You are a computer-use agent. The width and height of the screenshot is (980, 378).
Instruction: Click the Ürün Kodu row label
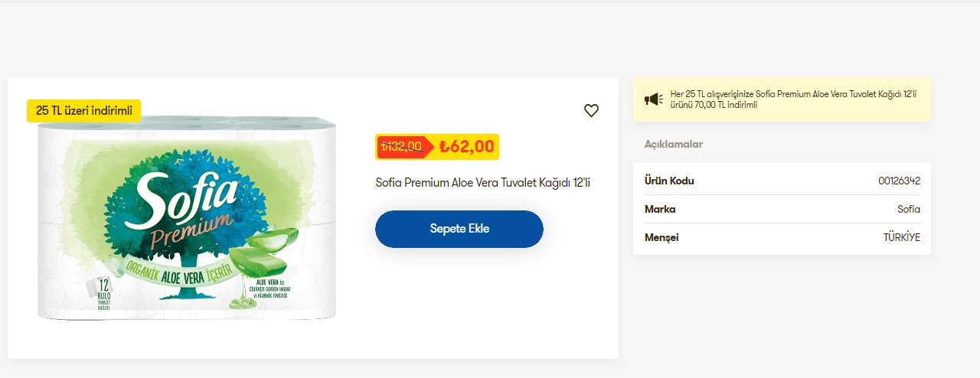669,181
